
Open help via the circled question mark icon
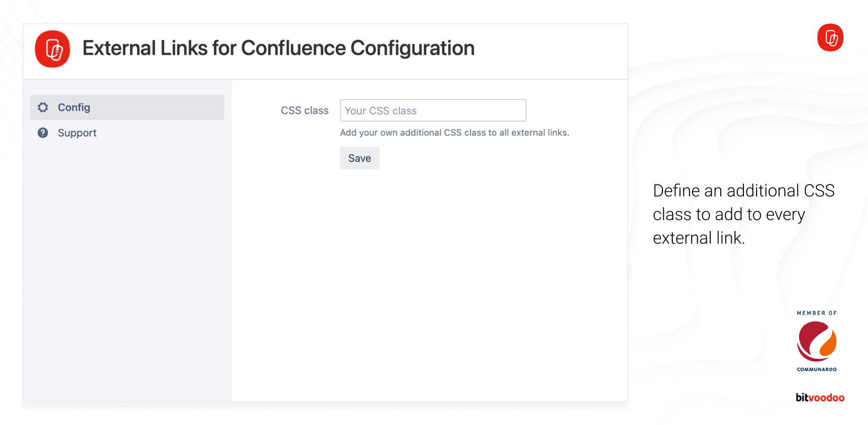click(x=43, y=133)
